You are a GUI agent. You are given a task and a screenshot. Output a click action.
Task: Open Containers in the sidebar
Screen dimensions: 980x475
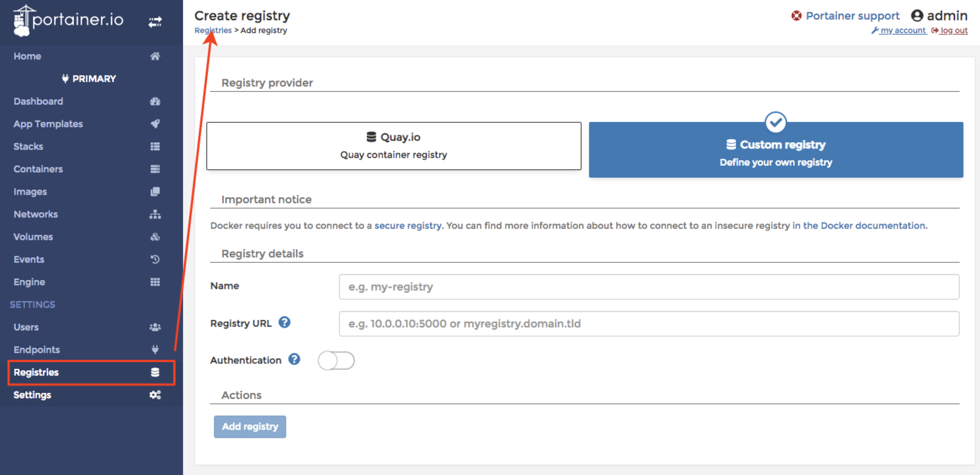pos(38,169)
